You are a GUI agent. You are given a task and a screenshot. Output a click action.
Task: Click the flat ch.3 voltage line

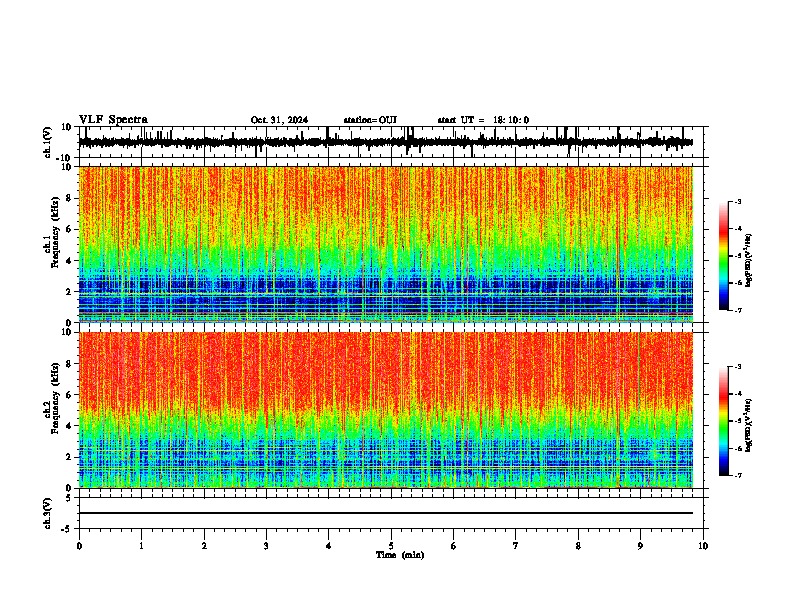pos(386,513)
